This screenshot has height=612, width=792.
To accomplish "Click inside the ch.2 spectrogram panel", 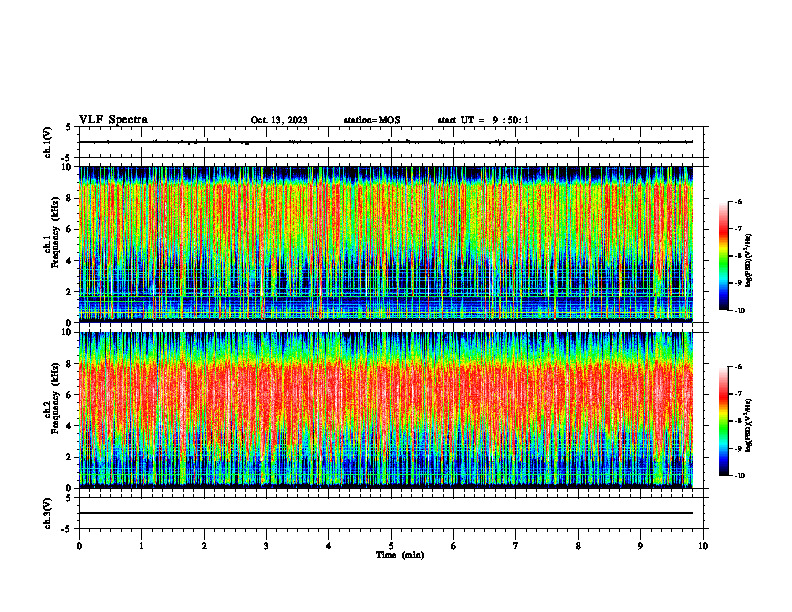I will 386,410.
